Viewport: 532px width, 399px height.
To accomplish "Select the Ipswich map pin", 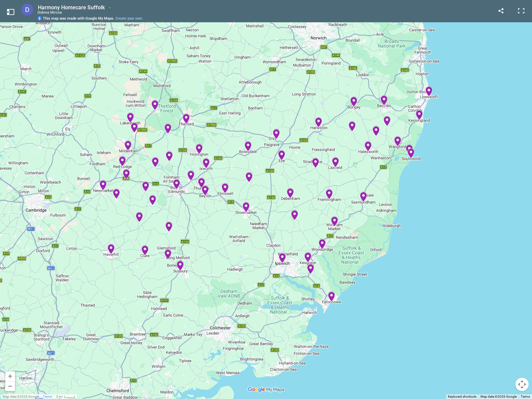I will [282, 258].
